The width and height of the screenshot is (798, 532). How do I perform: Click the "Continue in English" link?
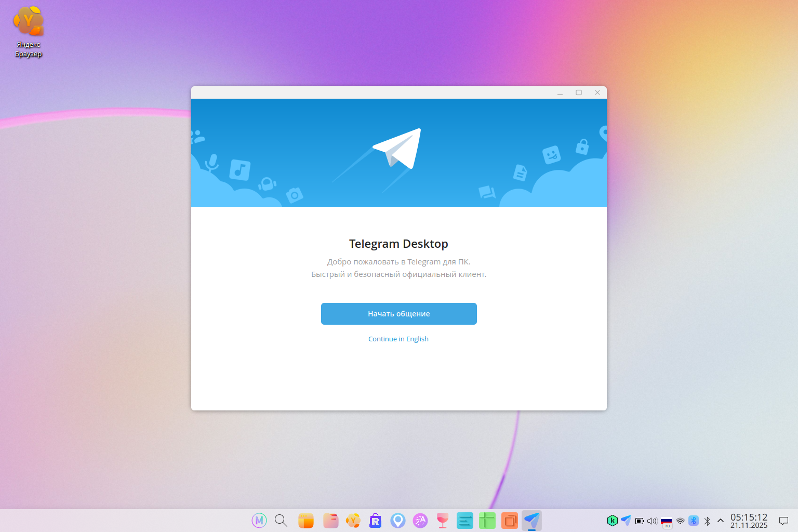[398, 339]
